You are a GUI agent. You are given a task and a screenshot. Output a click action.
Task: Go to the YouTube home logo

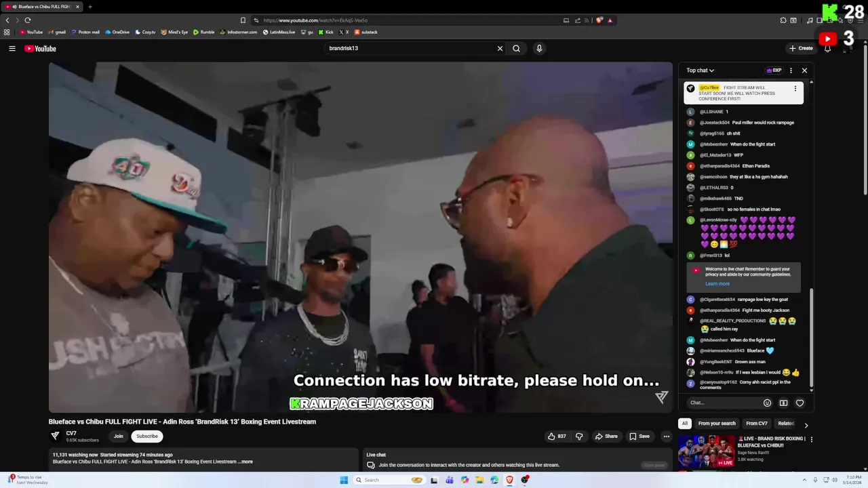40,48
